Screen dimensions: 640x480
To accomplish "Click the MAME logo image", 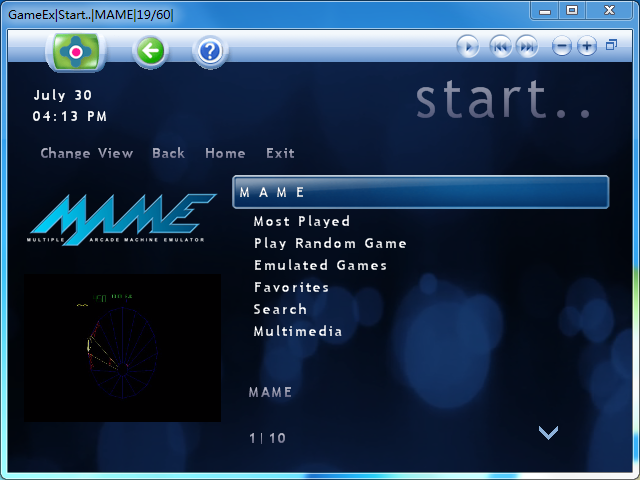I will coord(122,220).
